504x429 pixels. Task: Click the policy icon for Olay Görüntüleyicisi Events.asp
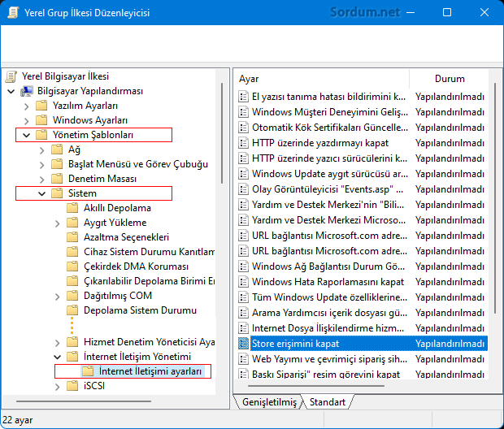point(243,189)
